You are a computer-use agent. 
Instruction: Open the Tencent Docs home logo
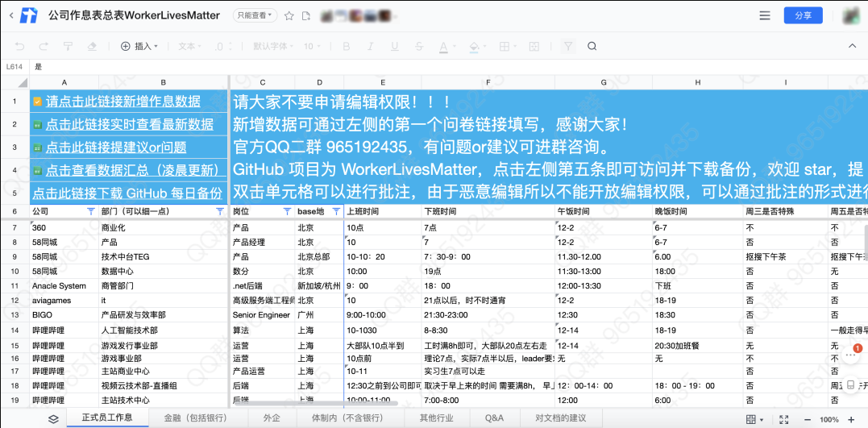tap(28, 15)
